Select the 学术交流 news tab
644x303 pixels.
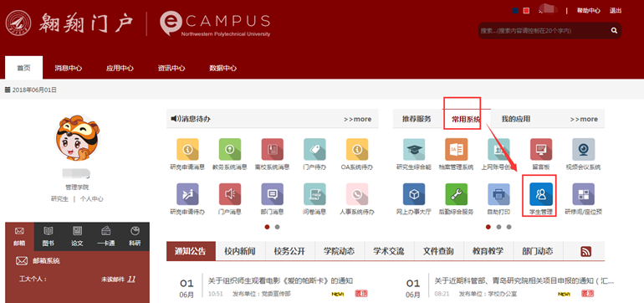click(x=389, y=251)
